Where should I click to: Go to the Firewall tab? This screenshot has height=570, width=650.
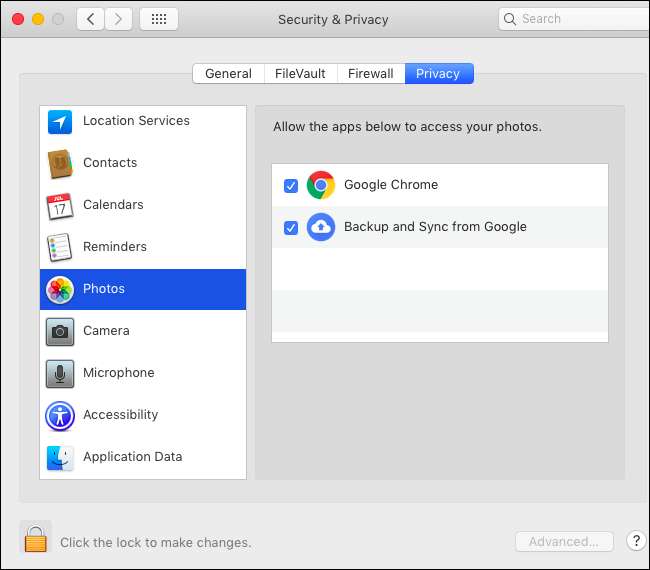(x=370, y=73)
